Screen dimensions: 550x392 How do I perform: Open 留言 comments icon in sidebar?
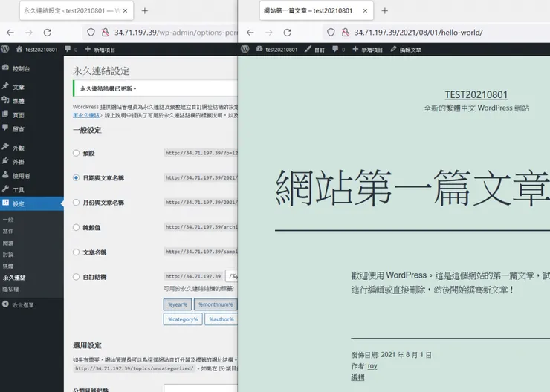[x=5, y=128]
